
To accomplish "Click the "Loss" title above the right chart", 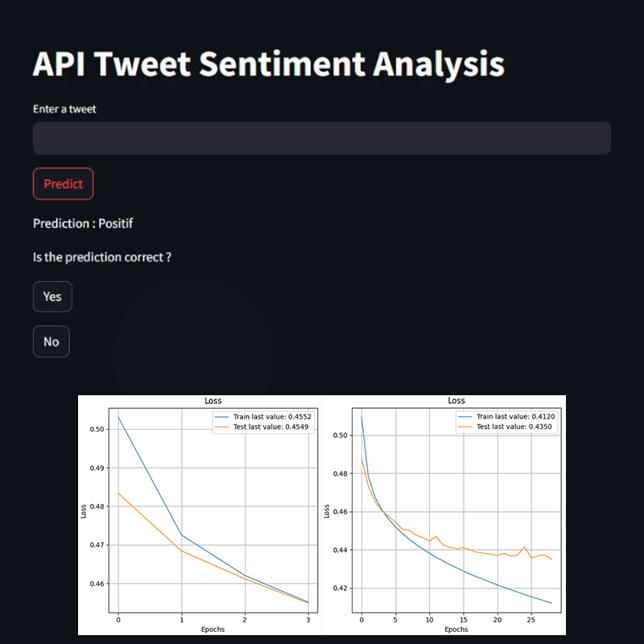I will (x=456, y=400).
